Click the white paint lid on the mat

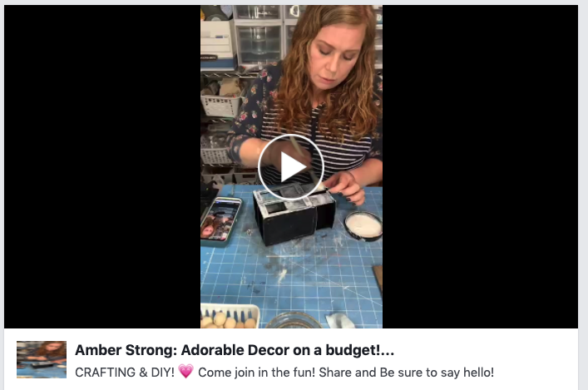click(363, 225)
